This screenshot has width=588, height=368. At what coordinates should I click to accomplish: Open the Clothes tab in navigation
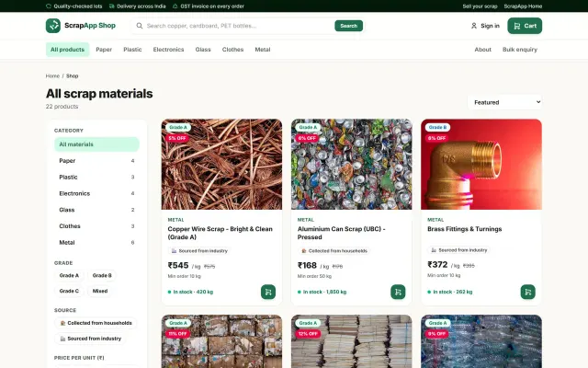[x=232, y=49]
